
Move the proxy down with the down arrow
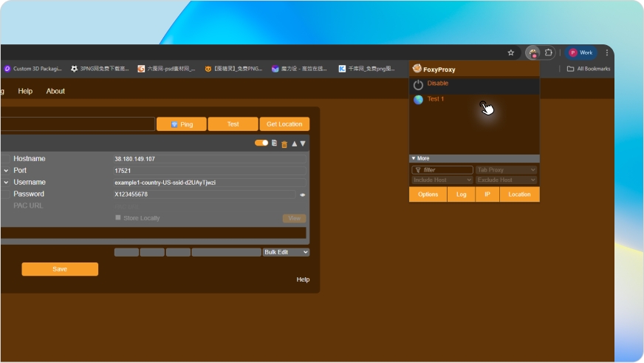303,143
